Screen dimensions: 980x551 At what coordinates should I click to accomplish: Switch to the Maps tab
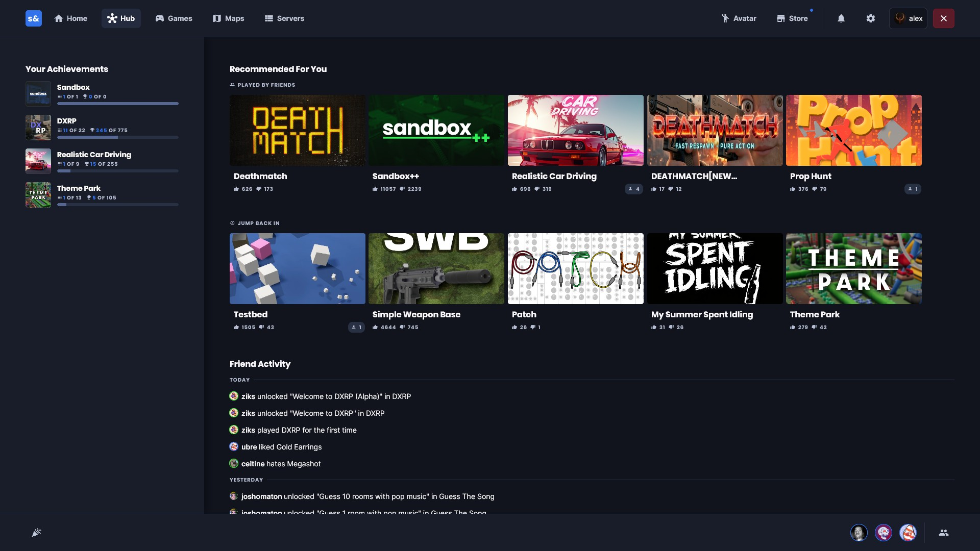pos(228,18)
